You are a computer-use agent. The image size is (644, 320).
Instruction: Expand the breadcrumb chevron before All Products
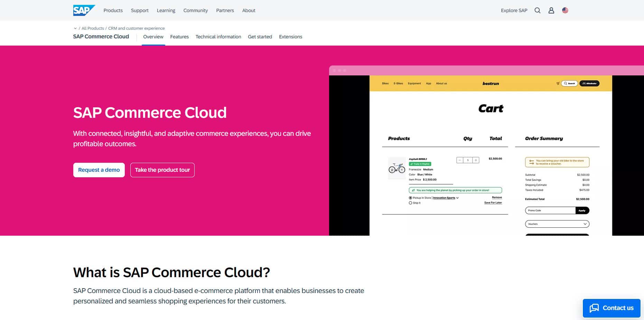point(75,28)
